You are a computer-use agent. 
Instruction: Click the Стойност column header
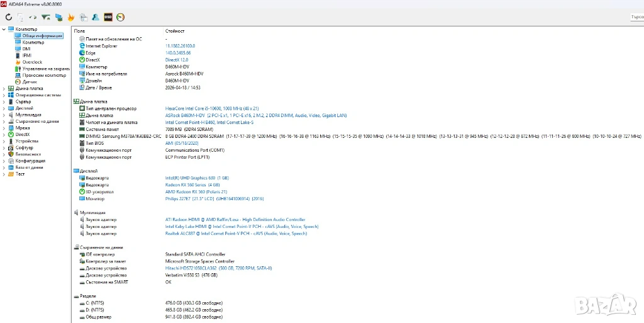coord(175,31)
